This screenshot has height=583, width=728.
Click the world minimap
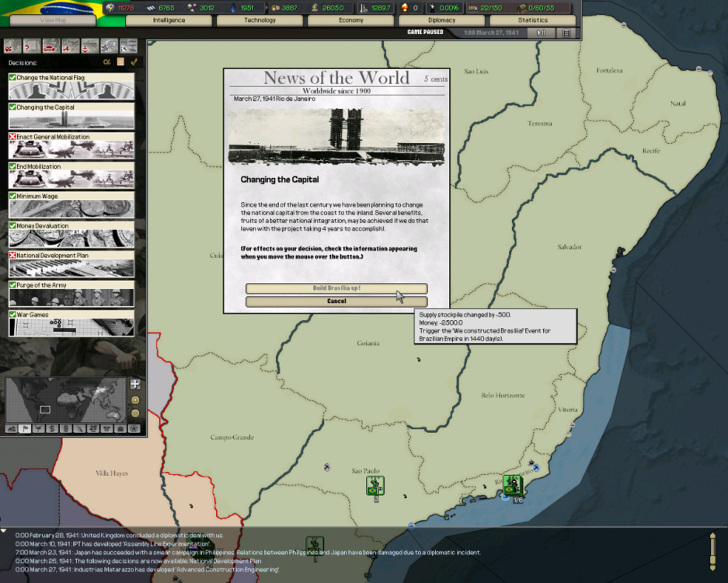(x=66, y=400)
